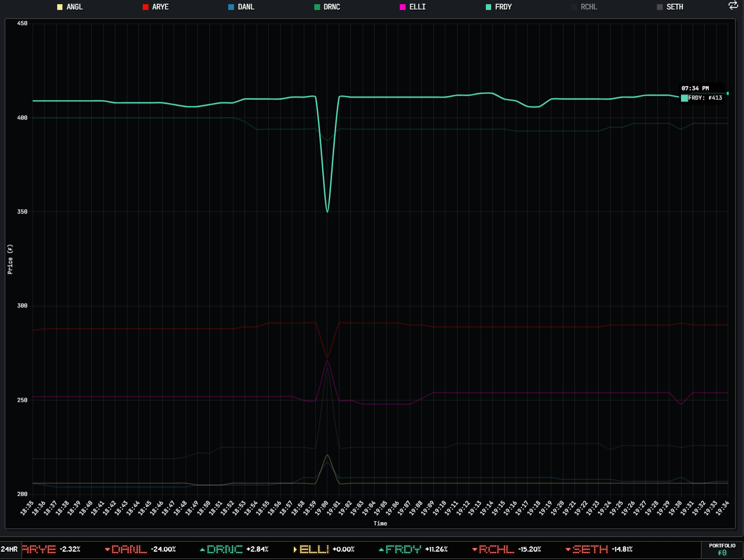Image resolution: width=744 pixels, height=560 pixels.
Task: Click the red down arrow beside SETH ticker
Action: pyautogui.click(x=568, y=550)
